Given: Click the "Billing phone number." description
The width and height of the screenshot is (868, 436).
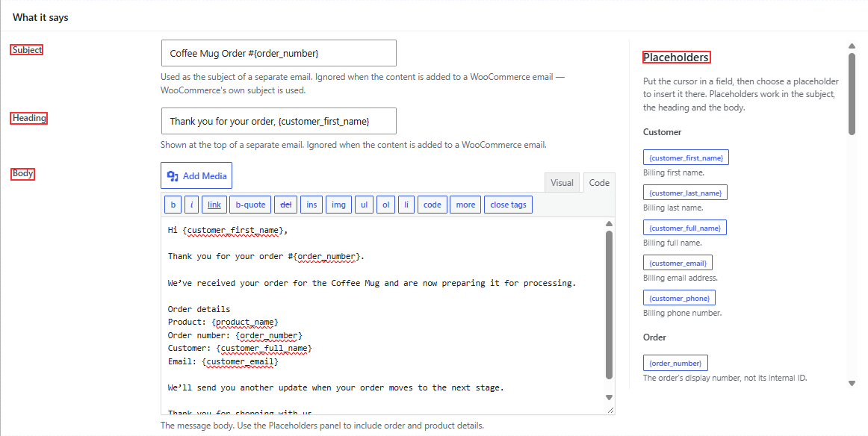Looking at the screenshot, I should pos(683,313).
